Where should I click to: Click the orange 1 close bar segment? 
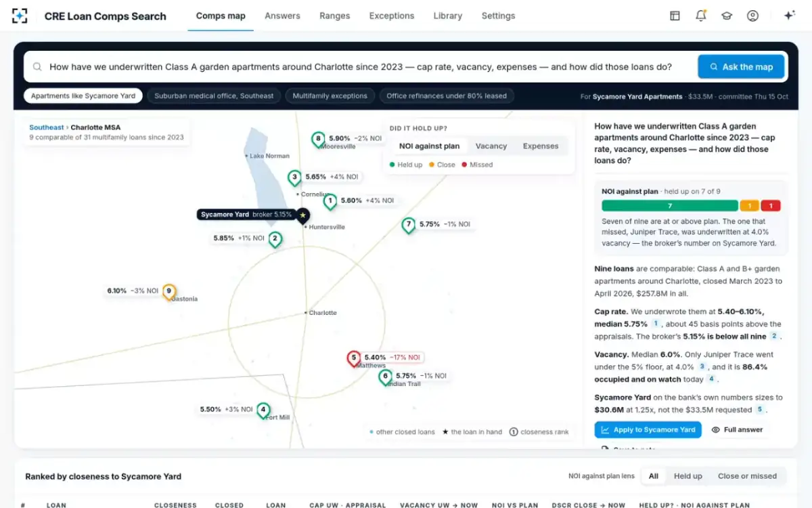coord(750,206)
